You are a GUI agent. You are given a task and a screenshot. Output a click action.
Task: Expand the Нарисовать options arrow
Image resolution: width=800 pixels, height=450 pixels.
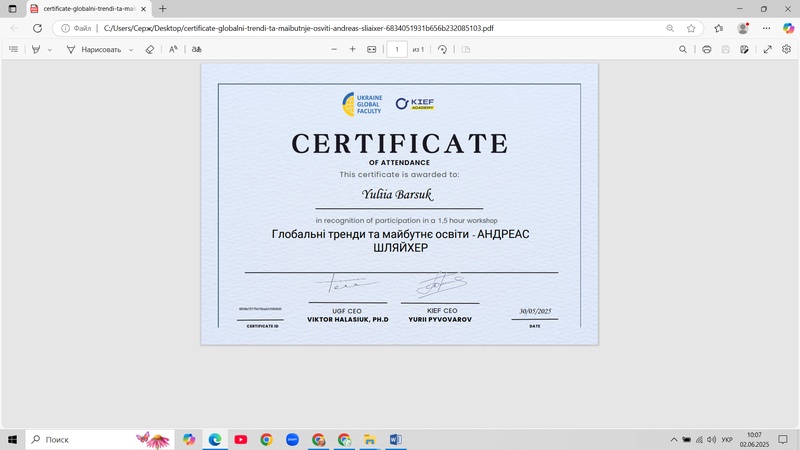131,50
